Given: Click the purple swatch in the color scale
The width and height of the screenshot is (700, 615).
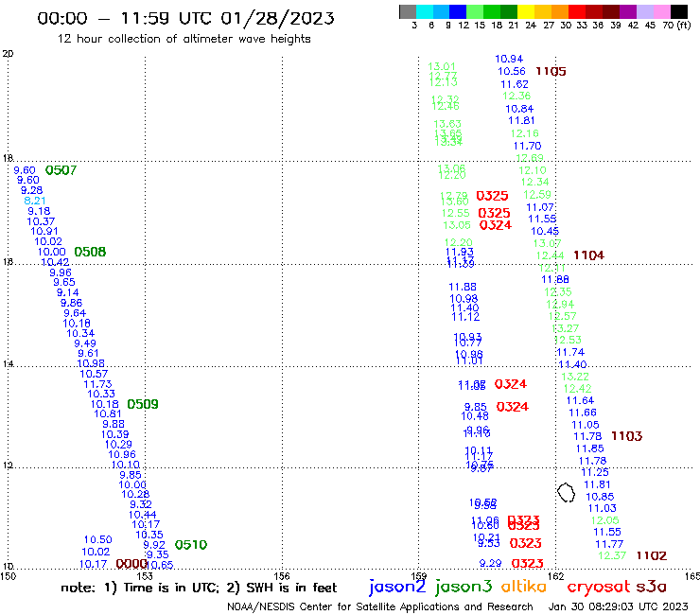Looking at the screenshot, I should 628,11.
